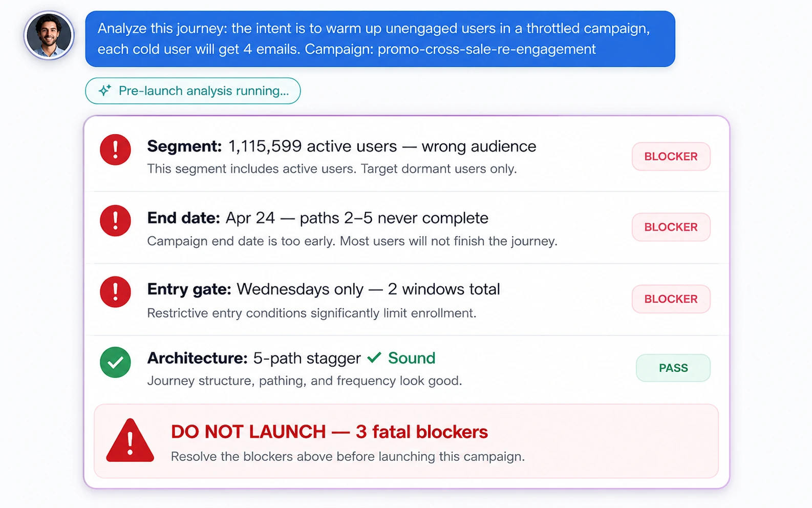Click the sparkle icon in analysis pill
Screen dimensions: 812x508
[105, 91]
